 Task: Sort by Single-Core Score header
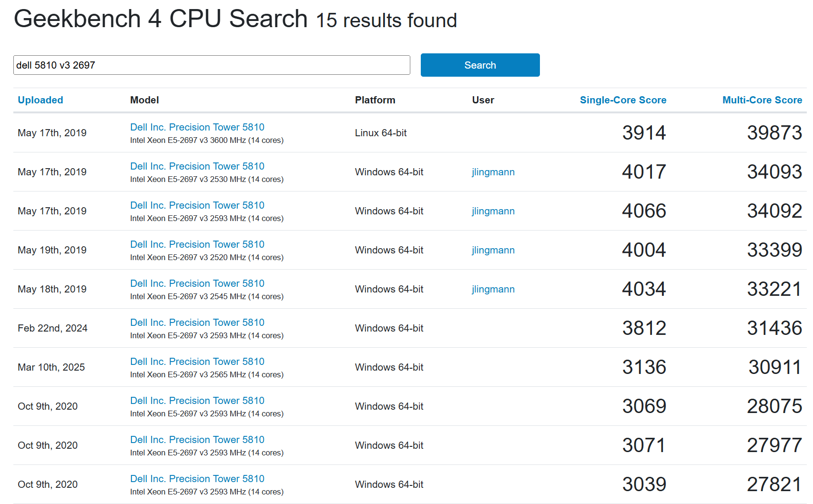click(x=623, y=100)
